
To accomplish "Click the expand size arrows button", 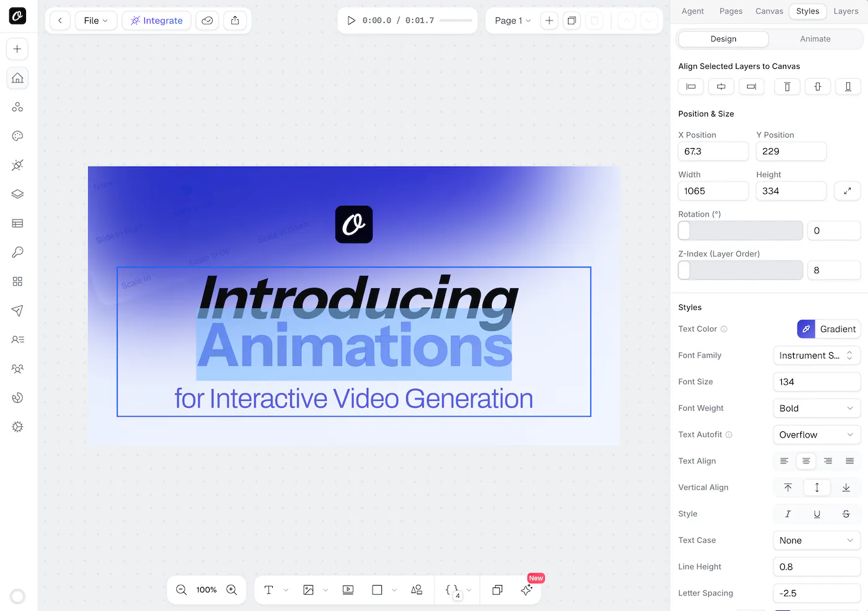I will (848, 191).
